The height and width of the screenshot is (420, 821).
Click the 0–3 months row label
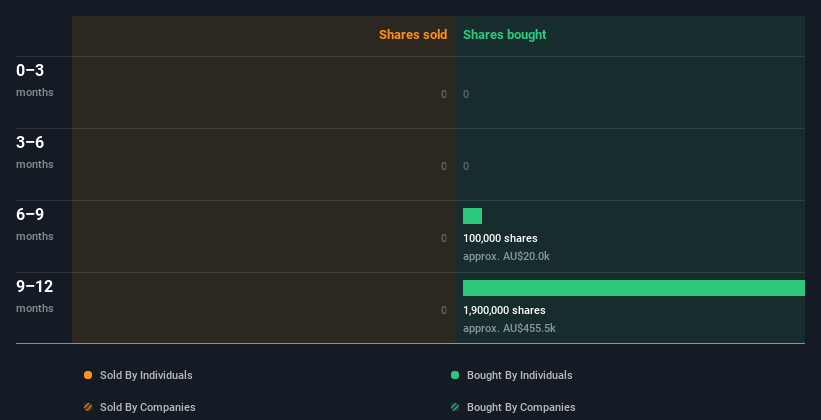click(35, 80)
